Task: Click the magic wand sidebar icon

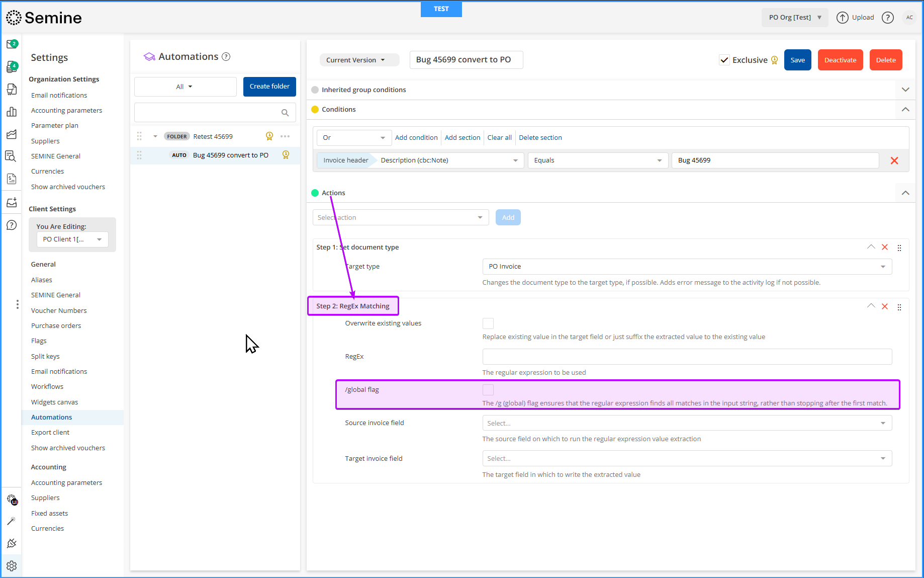Action: pos(12,521)
